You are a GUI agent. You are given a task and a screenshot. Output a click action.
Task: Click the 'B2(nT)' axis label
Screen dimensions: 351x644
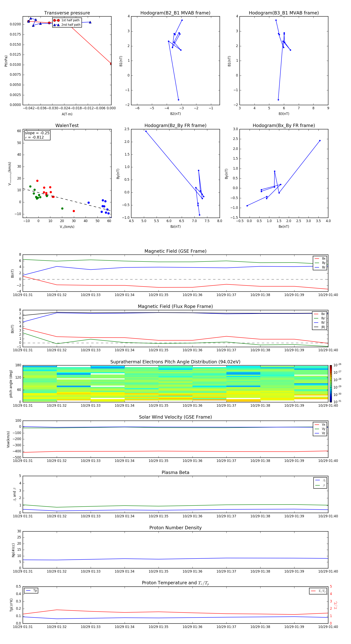(175, 114)
